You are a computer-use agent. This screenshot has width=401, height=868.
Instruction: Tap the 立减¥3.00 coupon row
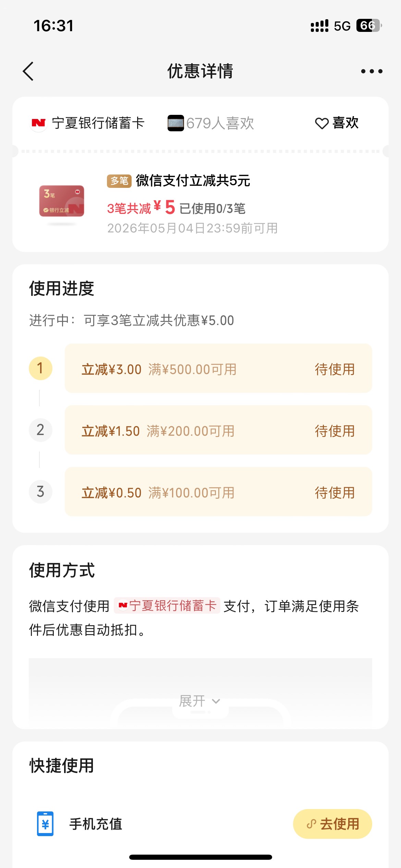tap(218, 369)
